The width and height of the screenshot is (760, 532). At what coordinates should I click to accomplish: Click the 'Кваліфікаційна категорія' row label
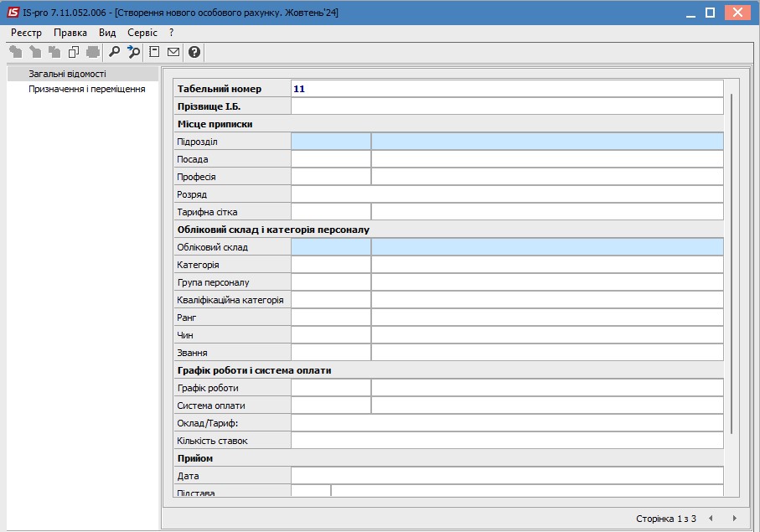tap(230, 300)
